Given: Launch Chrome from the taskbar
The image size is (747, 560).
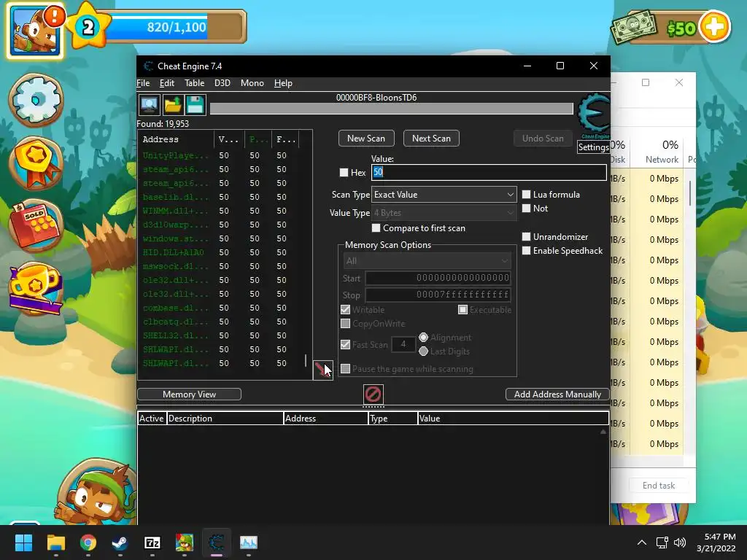Looking at the screenshot, I should click(88, 542).
